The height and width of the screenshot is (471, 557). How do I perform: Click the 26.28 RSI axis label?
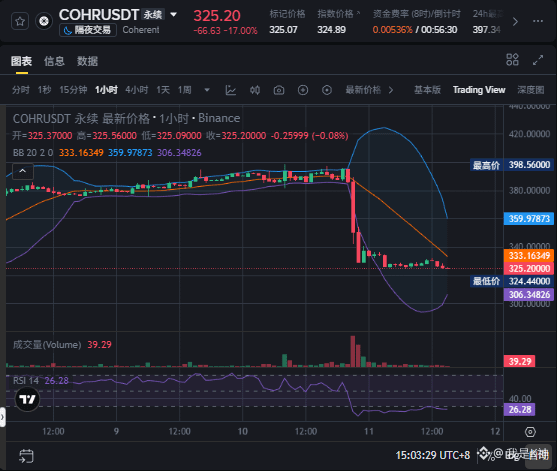tap(519, 410)
